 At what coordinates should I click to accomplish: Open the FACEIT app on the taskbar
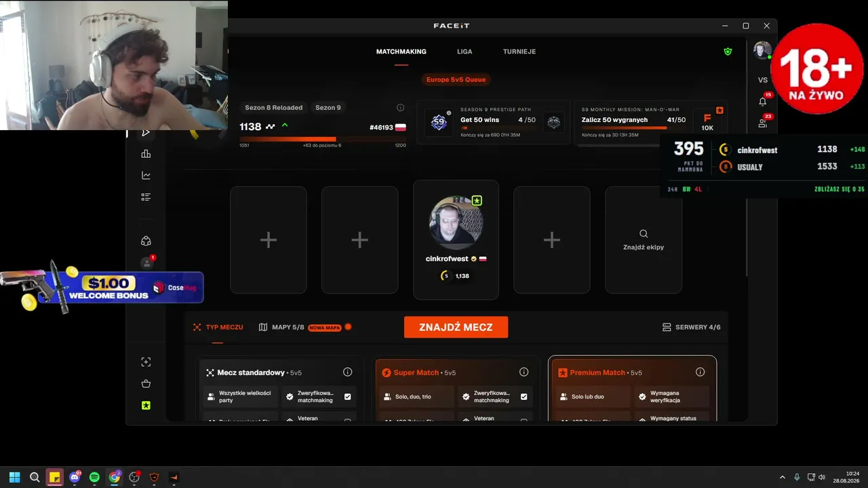pos(174,477)
